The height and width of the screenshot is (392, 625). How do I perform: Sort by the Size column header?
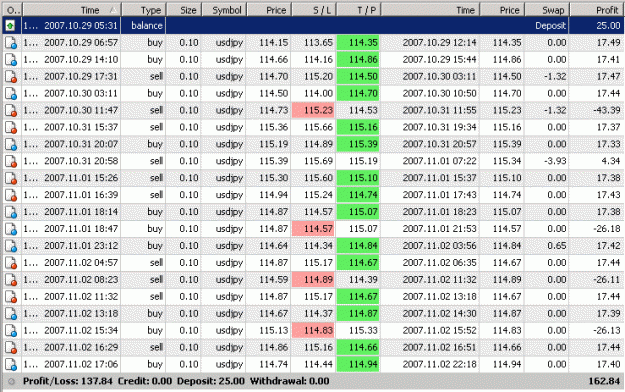(x=184, y=10)
